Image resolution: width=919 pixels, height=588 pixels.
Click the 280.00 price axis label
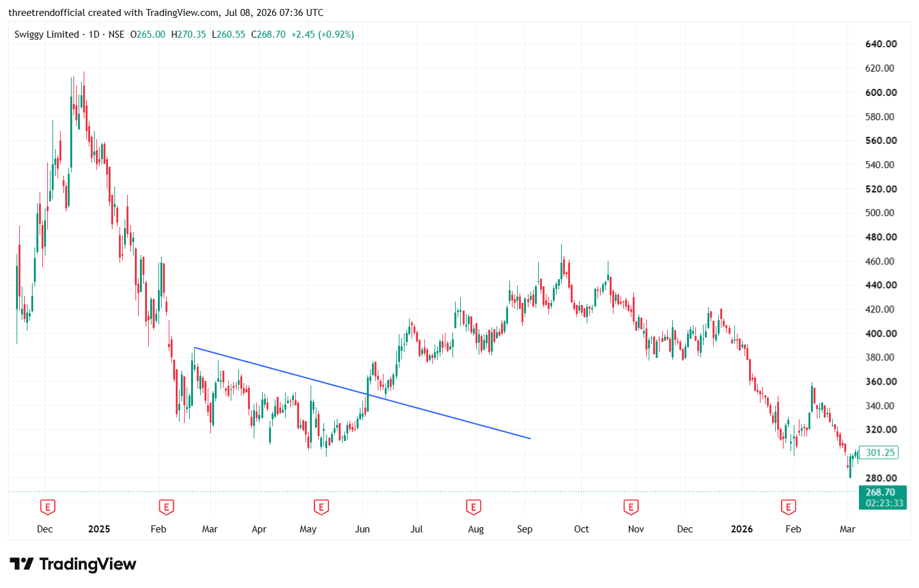tap(881, 478)
